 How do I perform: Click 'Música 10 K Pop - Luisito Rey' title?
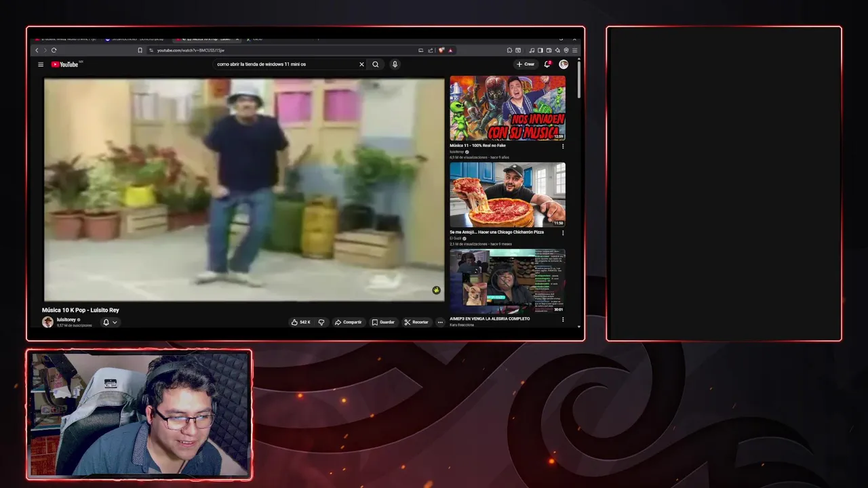click(x=81, y=310)
